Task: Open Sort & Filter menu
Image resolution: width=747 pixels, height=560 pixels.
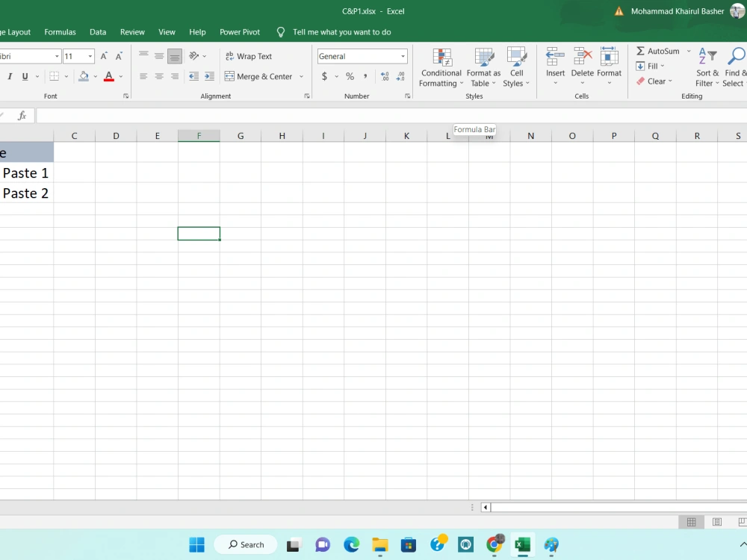Action: click(707, 67)
